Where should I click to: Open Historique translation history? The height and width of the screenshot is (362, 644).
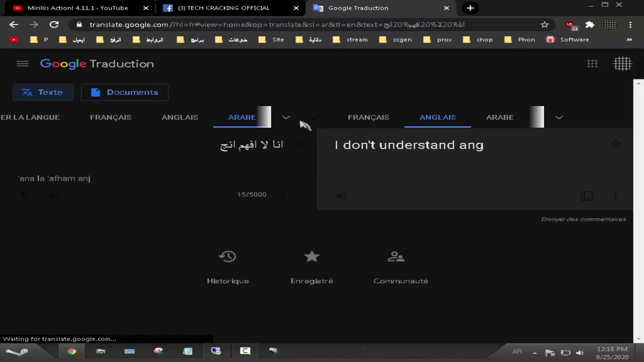228,267
